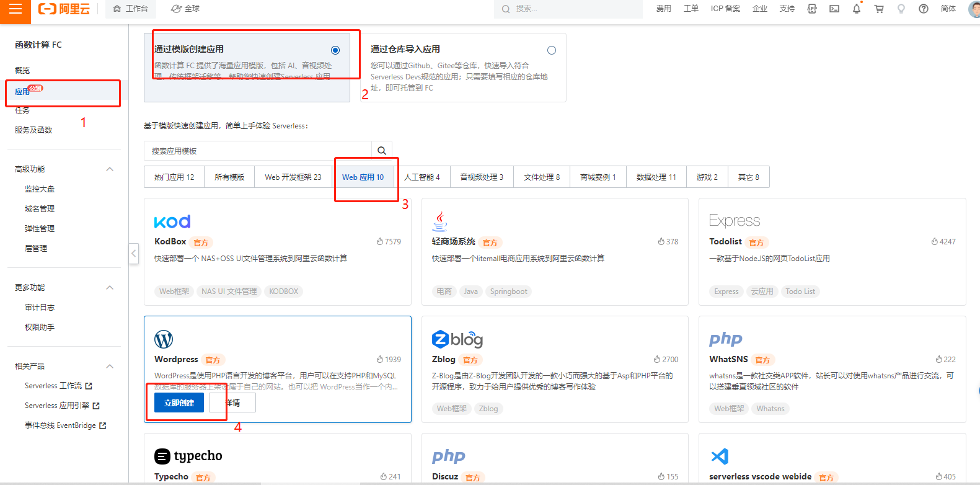Click the user avatar in the top bar
Screen dimensions: 980x485
(974, 9)
